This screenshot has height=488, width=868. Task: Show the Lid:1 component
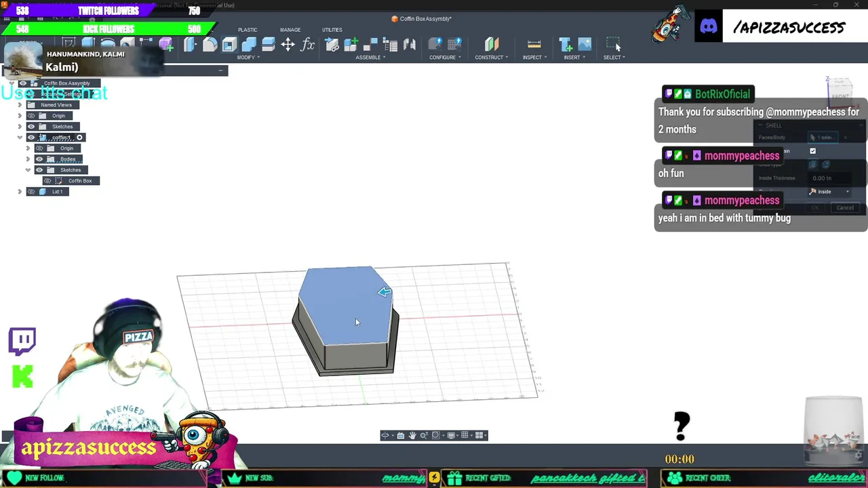coord(31,192)
